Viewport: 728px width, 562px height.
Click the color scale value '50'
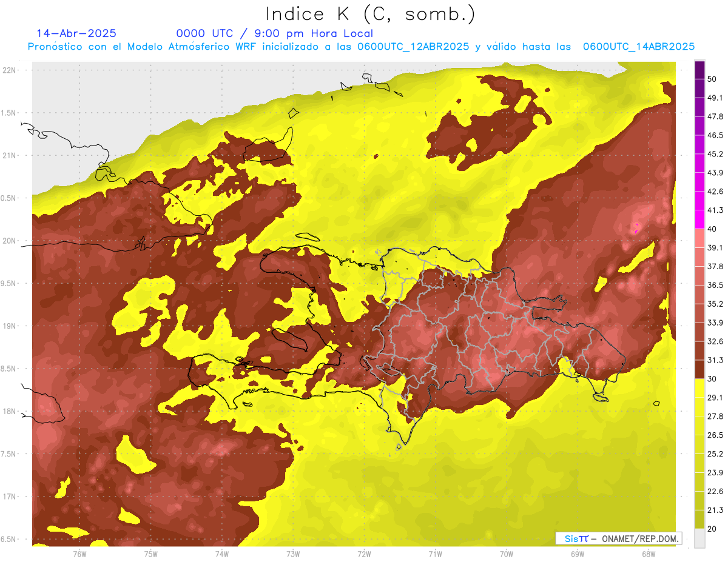click(x=713, y=79)
